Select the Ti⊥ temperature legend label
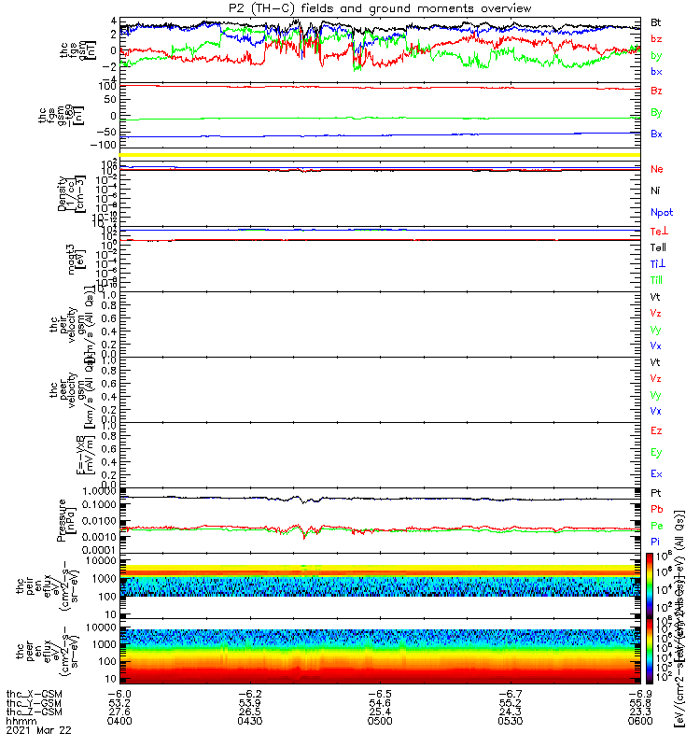 [x=658, y=264]
